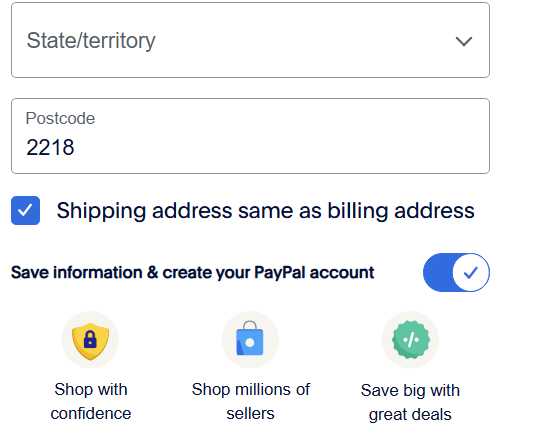This screenshot has height=448, width=552.
Task: Click the chevron arrow in State/territory field
Action: pyautogui.click(x=464, y=41)
